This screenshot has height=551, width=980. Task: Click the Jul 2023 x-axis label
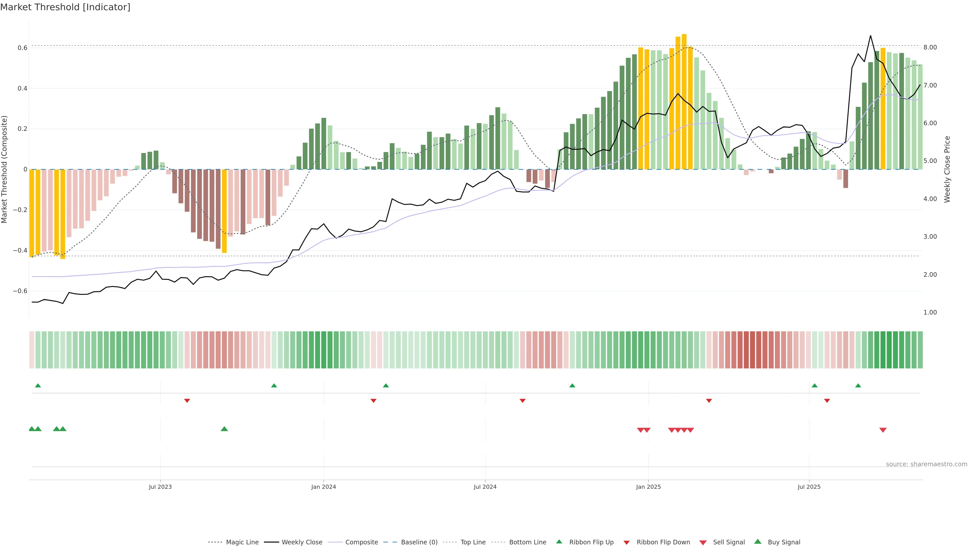(160, 487)
